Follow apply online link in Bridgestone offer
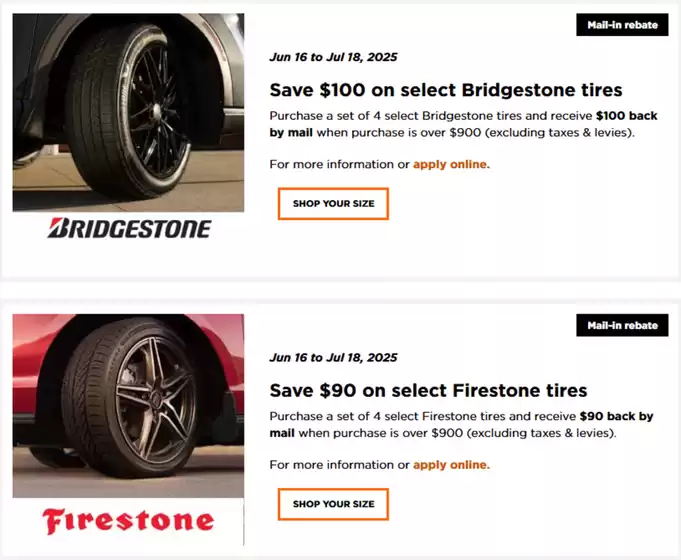The height and width of the screenshot is (560, 681). (451, 164)
